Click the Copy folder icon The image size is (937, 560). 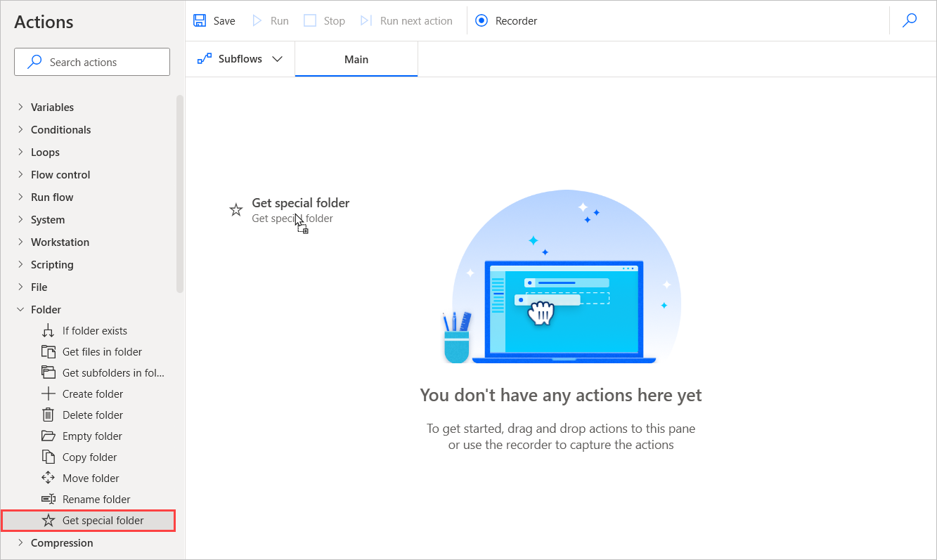pyautogui.click(x=49, y=457)
